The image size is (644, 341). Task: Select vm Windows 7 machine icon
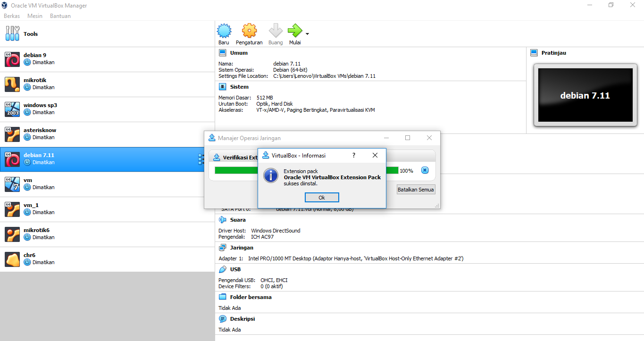pyautogui.click(x=12, y=184)
